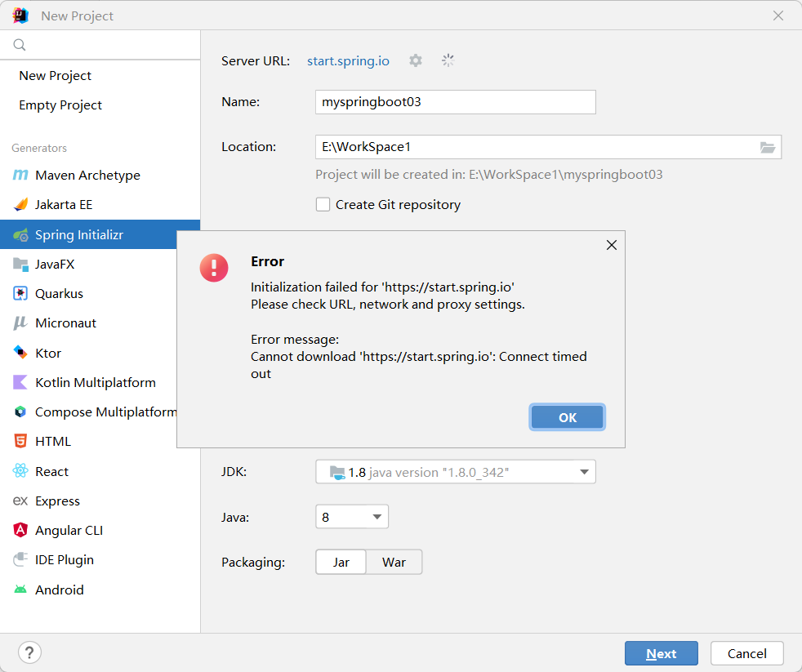Click the Cancel button

click(x=746, y=653)
